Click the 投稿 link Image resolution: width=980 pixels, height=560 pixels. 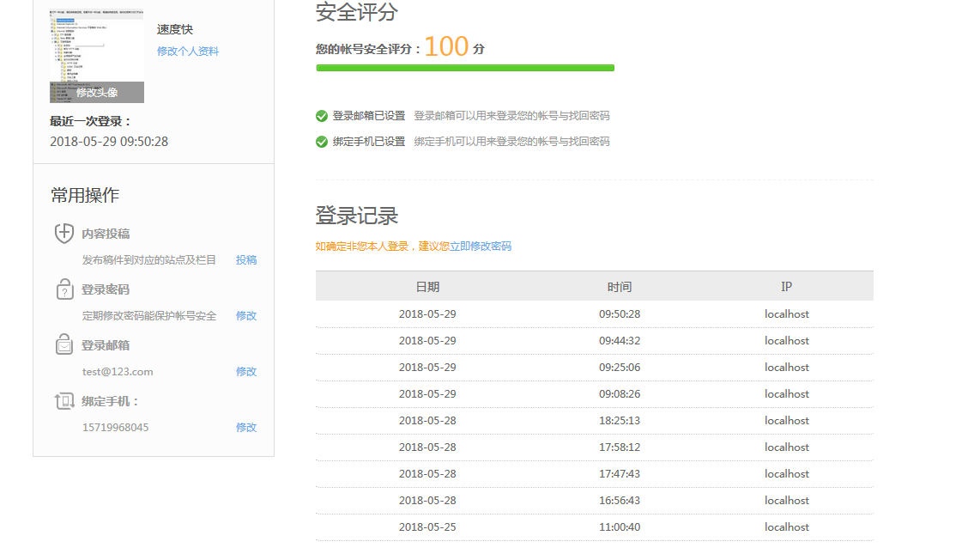[246, 259]
